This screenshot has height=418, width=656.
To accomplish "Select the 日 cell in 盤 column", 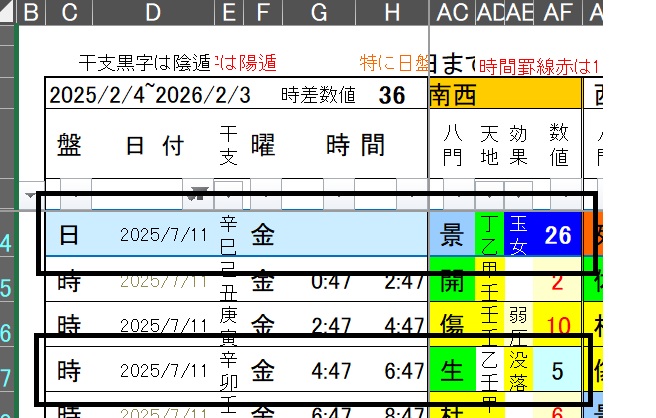I will (x=69, y=235).
